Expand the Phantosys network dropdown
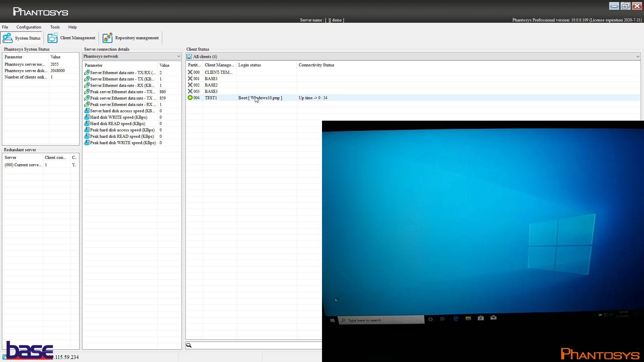644x362 pixels. click(178, 56)
